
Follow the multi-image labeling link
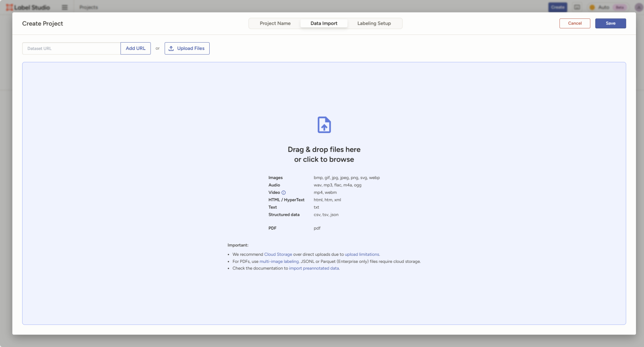point(279,262)
